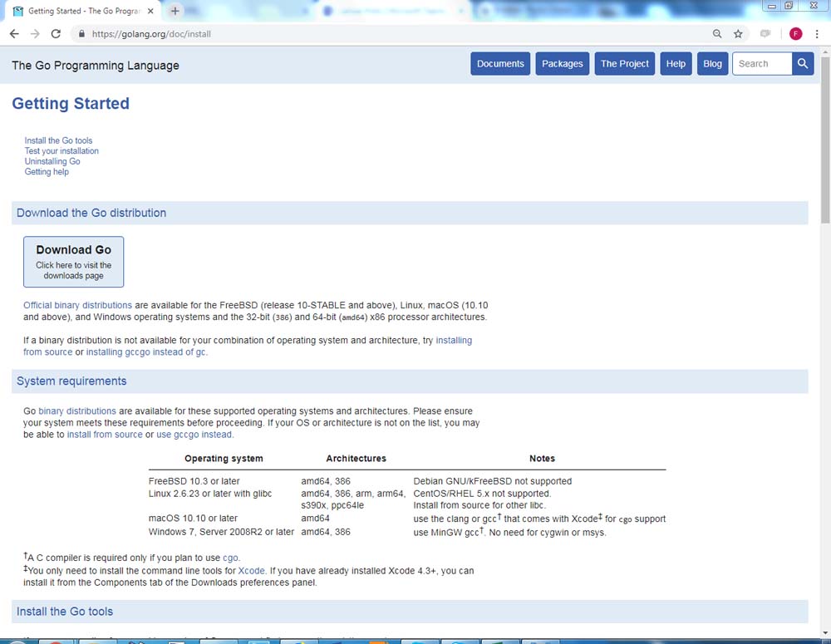View site security lock information
The image size is (831, 644).
pos(81,34)
